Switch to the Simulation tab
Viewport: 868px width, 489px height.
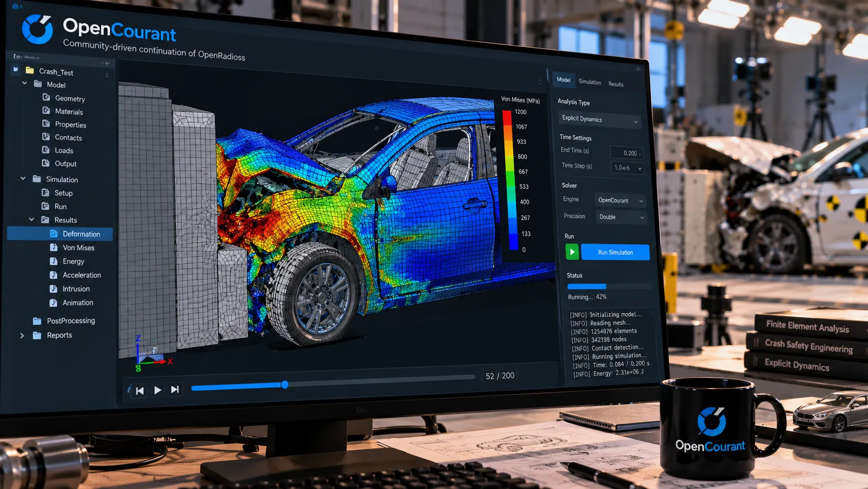[x=590, y=82]
